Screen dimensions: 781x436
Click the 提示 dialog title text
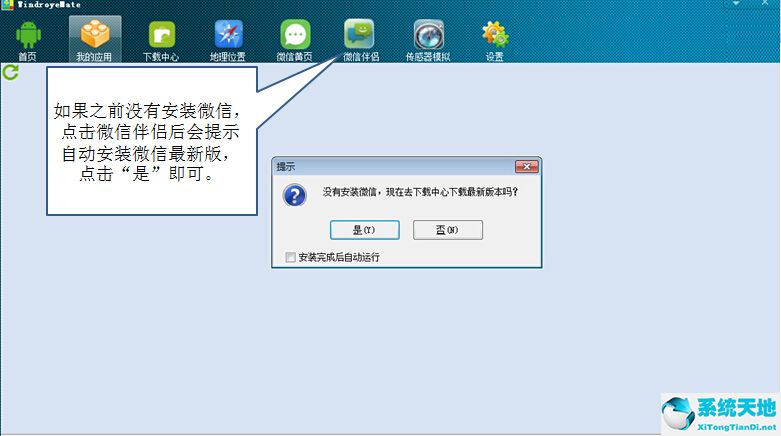click(286, 166)
